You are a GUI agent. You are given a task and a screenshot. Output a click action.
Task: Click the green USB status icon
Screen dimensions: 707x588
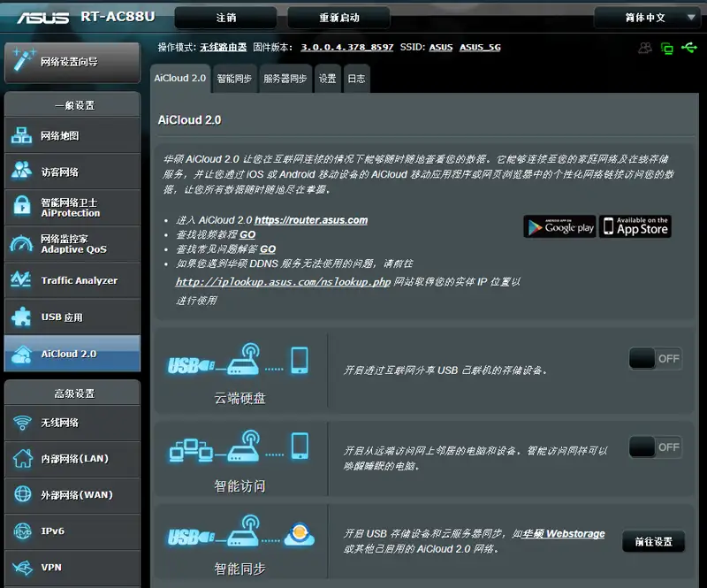coord(689,48)
